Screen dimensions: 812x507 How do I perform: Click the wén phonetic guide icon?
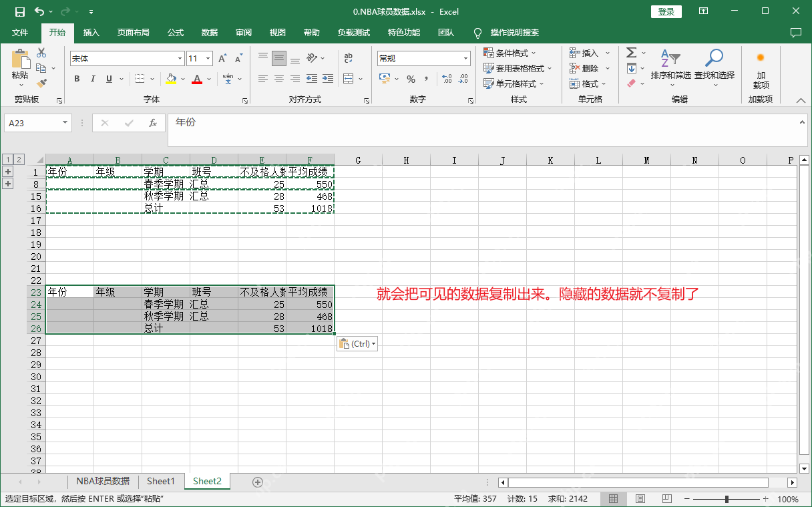pos(228,79)
